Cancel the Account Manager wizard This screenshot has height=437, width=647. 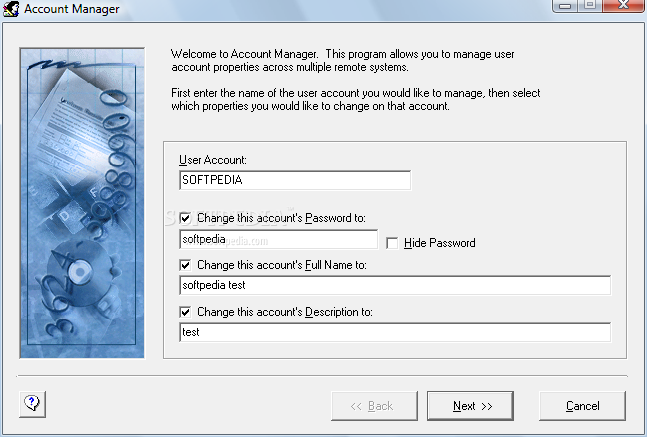582,406
